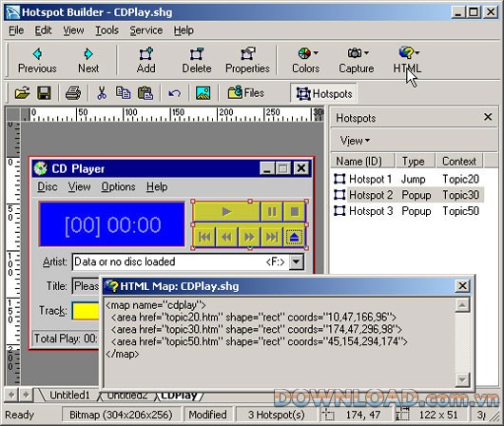
Task: Click the eject button in CD Player
Action: 294,237
